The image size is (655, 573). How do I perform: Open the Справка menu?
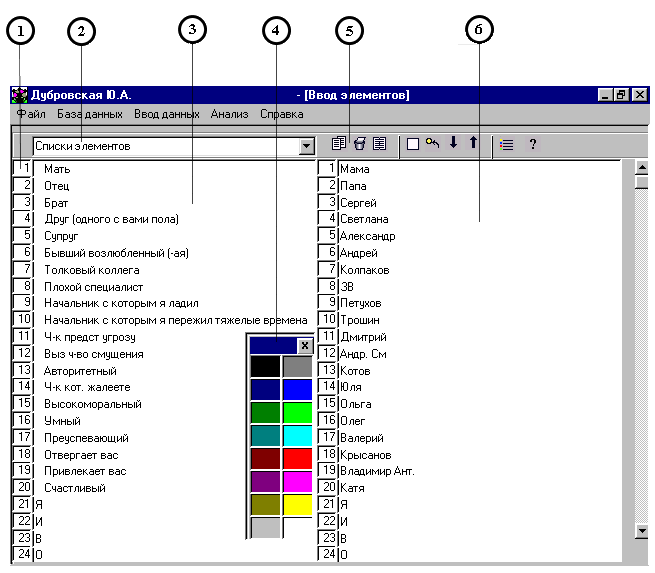pyautogui.click(x=282, y=114)
